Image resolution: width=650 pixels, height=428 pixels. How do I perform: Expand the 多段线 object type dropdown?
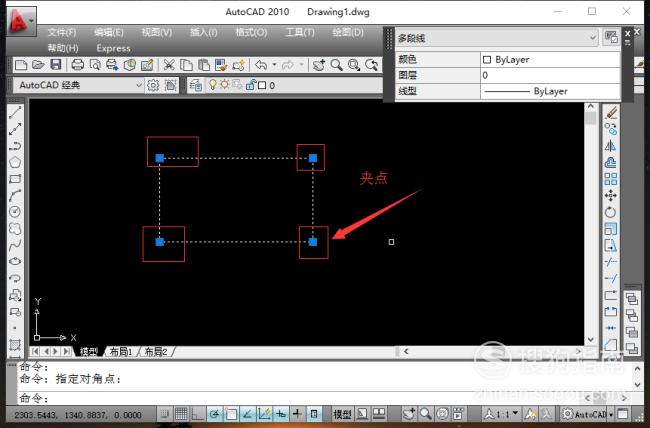coord(593,38)
